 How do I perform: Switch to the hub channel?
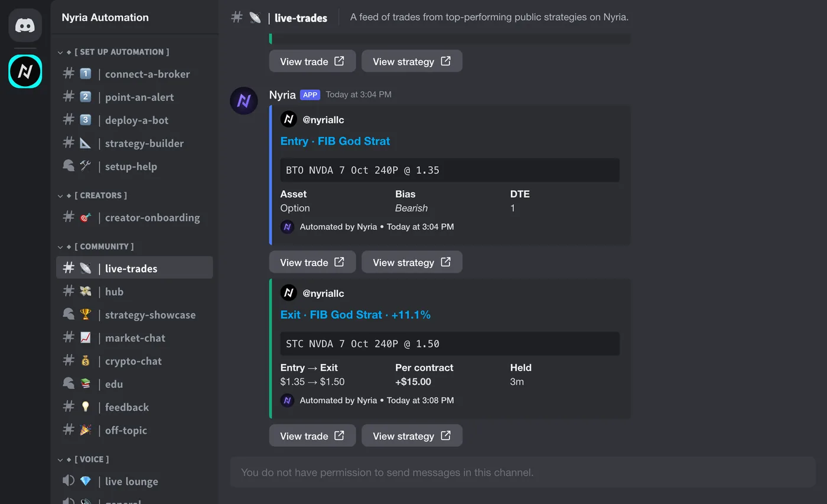pyautogui.click(x=135, y=292)
